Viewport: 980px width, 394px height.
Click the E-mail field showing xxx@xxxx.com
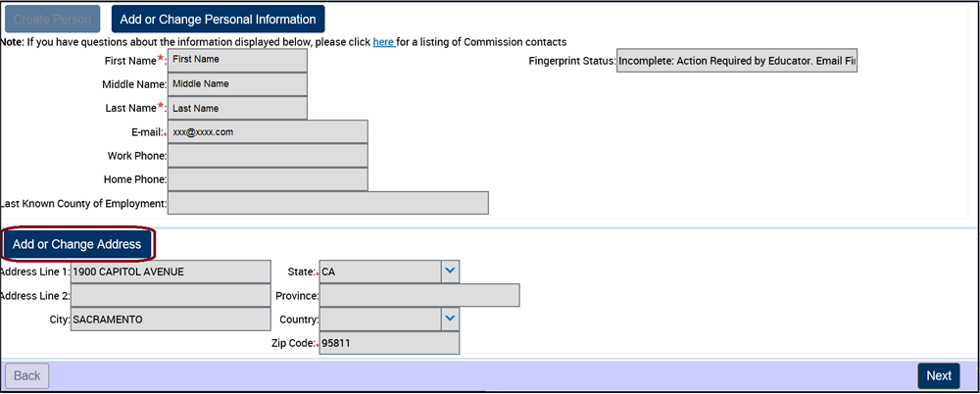click(x=268, y=132)
